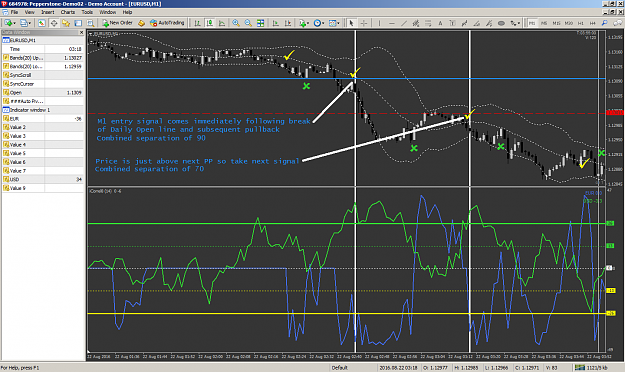625x372 pixels.
Task: Select the standard cursor arrow tool
Action: click(x=351, y=23)
